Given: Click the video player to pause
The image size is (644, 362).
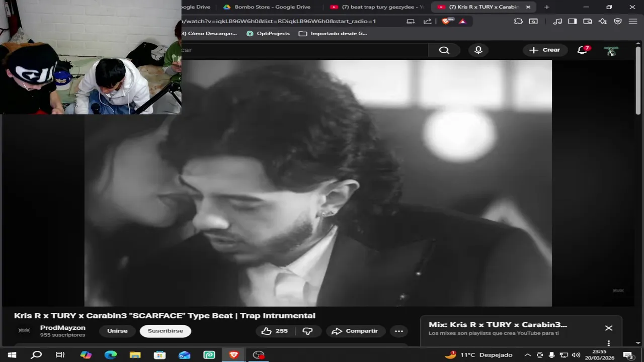Looking at the screenshot, I should (318, 183).
